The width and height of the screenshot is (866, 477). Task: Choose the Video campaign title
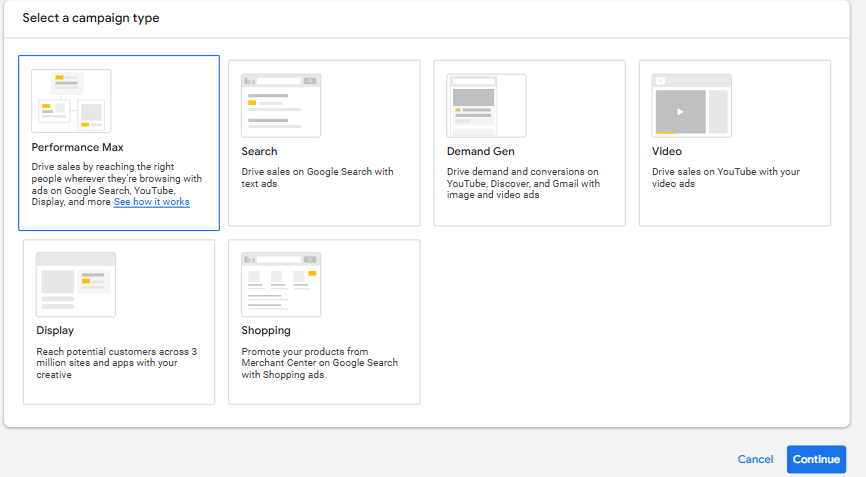tap(667, 151)
